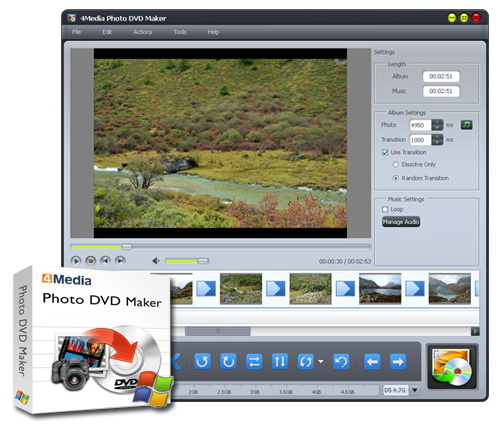Viewport: 500px width, 425px height.
Task: Select the third thumbnail, grassy slope with rocks
Action: (311, 289)
